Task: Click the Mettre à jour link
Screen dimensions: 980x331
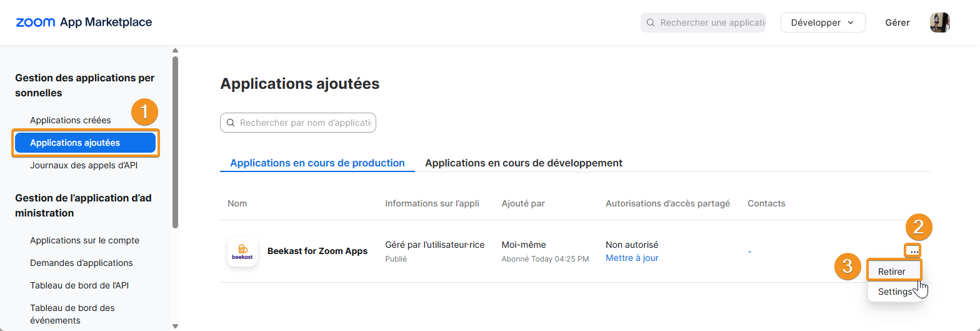Action: [632, 258]
